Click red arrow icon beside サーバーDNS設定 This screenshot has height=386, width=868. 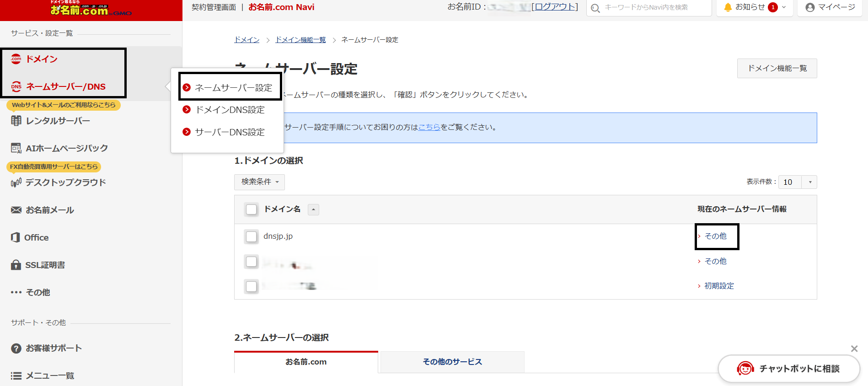pos(187,132)
